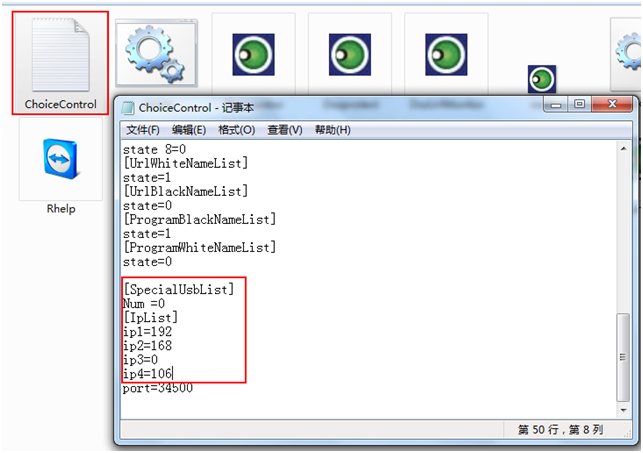Click the Notepad scrollbar down arrow
The image size is (643, 453).
(624, 410)
